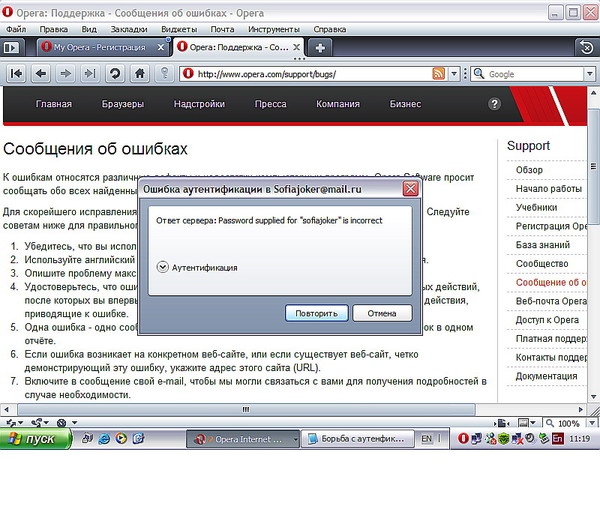Click the horizontal scrollbar thumb

pyautogui.click(x=246, y=409)
